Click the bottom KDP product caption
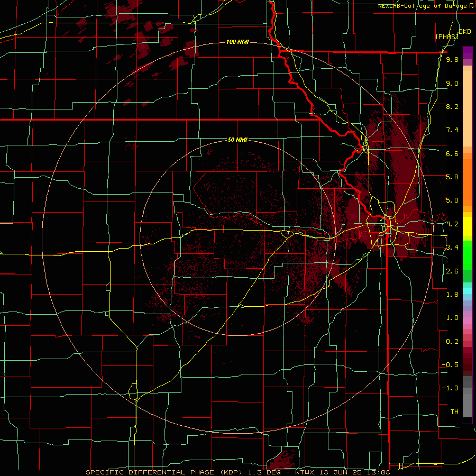Screen dimensions: 476x476 [237, 472]
